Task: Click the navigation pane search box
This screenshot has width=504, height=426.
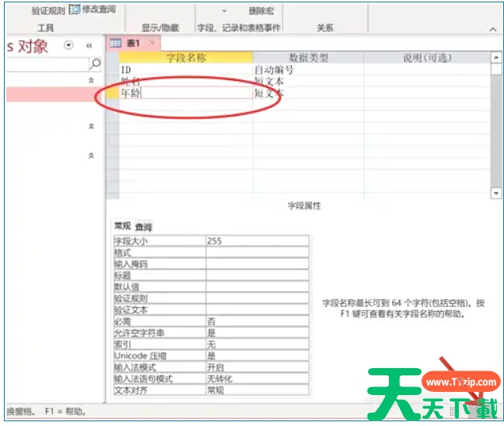Action: pyautogui.click(x=47, y=64)
